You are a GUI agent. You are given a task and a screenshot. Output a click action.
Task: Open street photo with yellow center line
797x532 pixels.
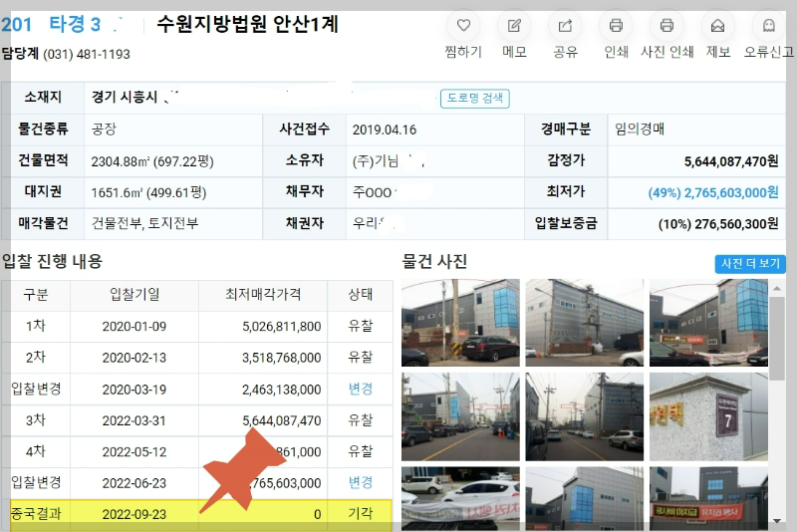[x=460, y=416]
